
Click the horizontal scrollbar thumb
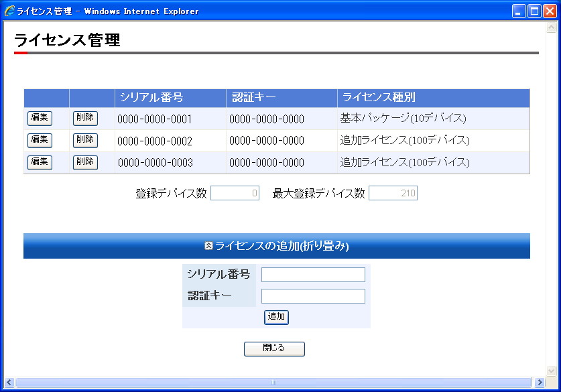[x=273, y=383]
